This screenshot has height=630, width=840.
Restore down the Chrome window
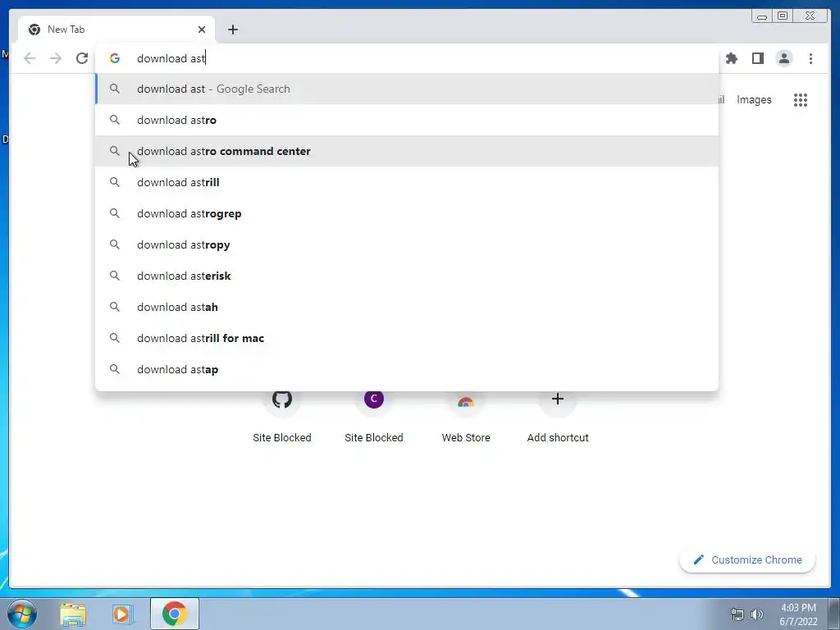point(782,16)
